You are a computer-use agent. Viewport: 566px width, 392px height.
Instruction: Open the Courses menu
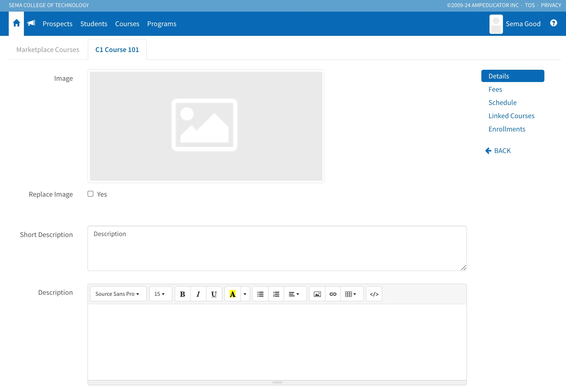pos(127,24)
